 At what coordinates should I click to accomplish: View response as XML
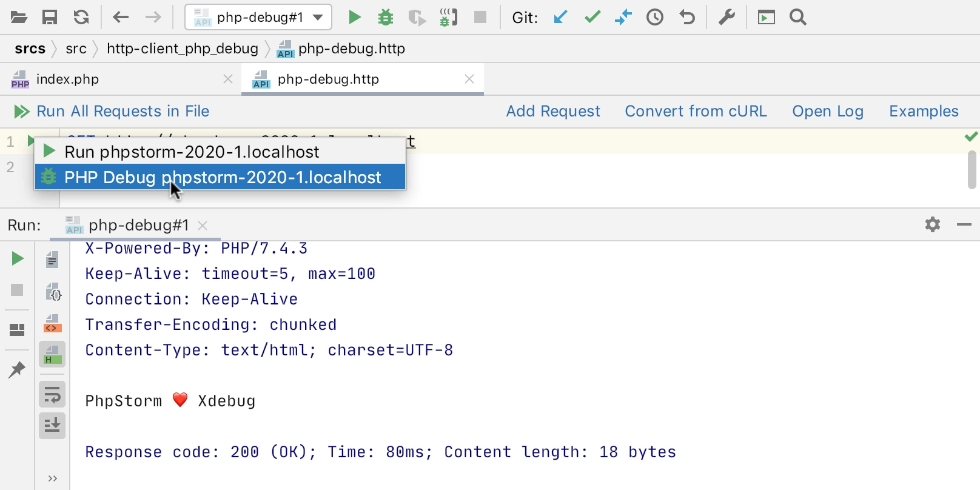coord(53,323)
